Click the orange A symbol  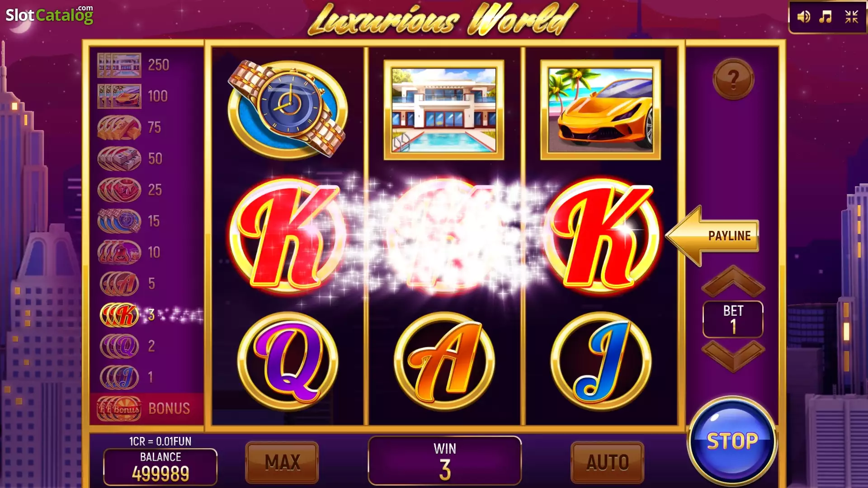[444, 361]
